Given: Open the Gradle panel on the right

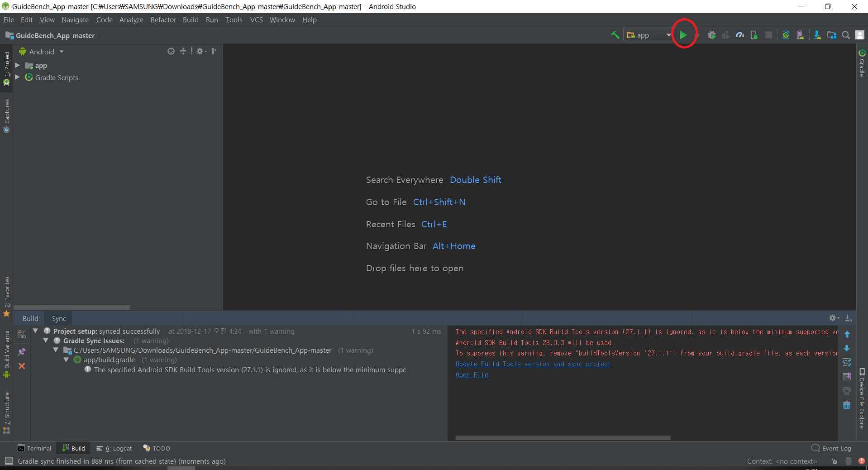Looking at the screenshot, I should click(861, 63).
